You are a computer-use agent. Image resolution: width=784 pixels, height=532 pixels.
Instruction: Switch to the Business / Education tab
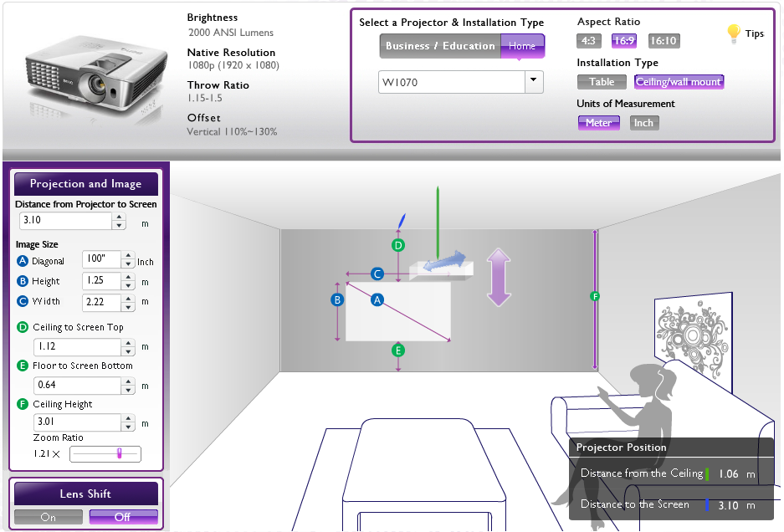pyautogui.click(x=440, y=46)
